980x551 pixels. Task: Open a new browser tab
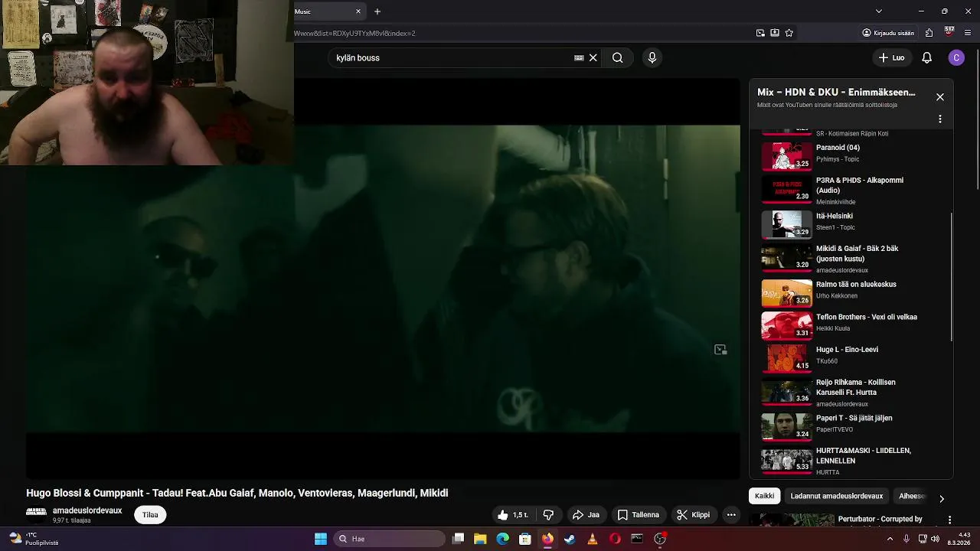pos(377,11)
